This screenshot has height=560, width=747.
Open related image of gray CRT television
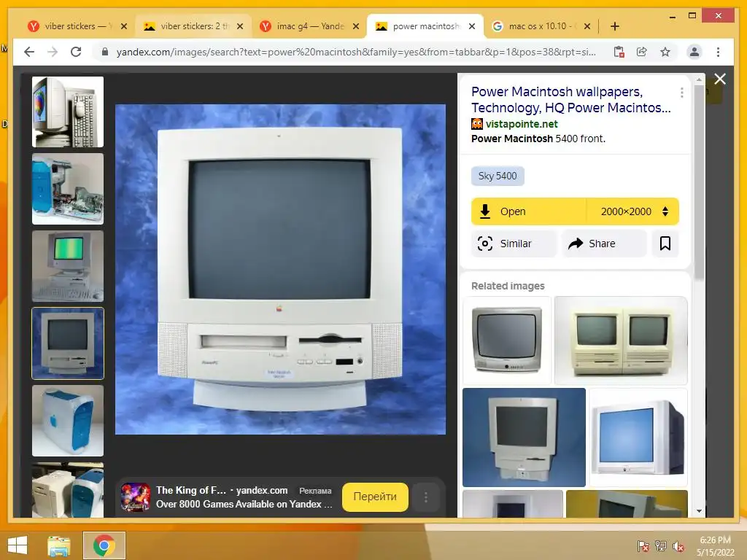(x=507, y=341)
